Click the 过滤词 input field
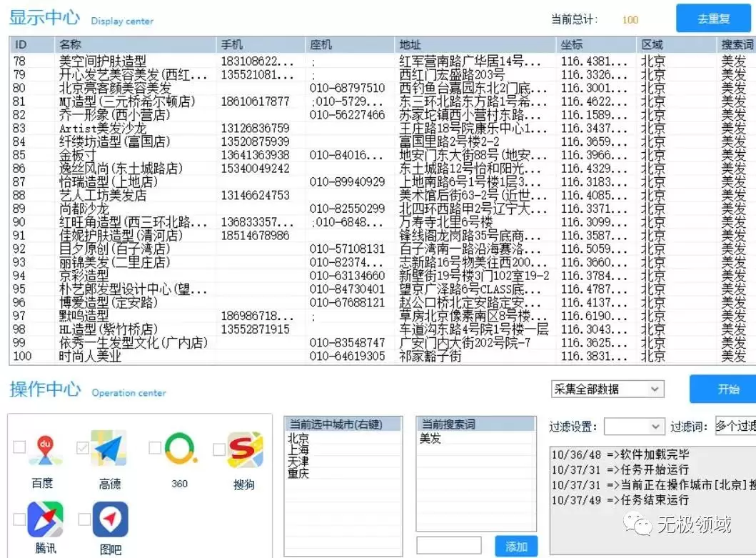Image resolution: width=756 pixels, height=558 pixels. (x=735, y=426)
